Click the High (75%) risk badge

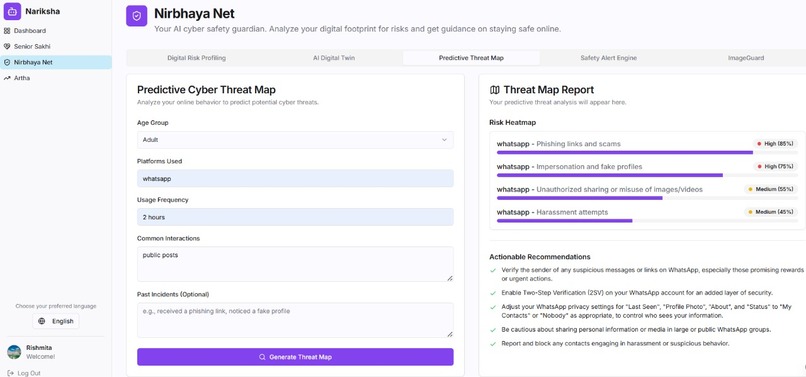point(775,167)
